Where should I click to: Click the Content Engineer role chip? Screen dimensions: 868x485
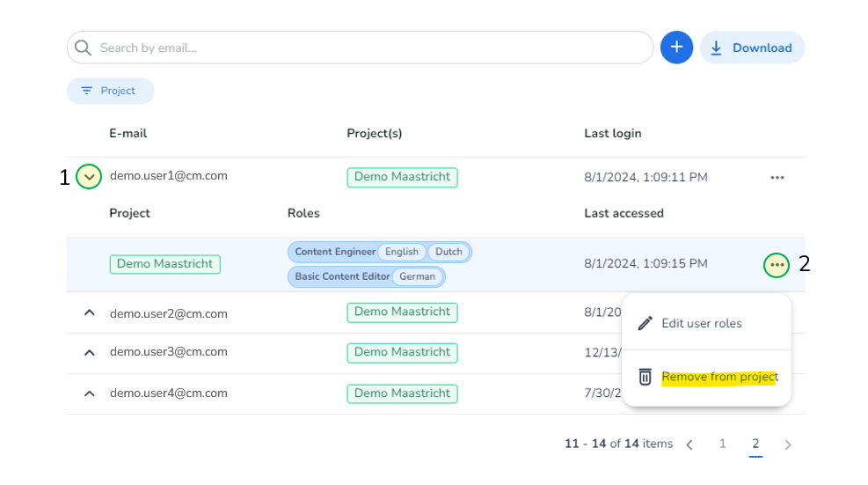(x=335, y=252)
